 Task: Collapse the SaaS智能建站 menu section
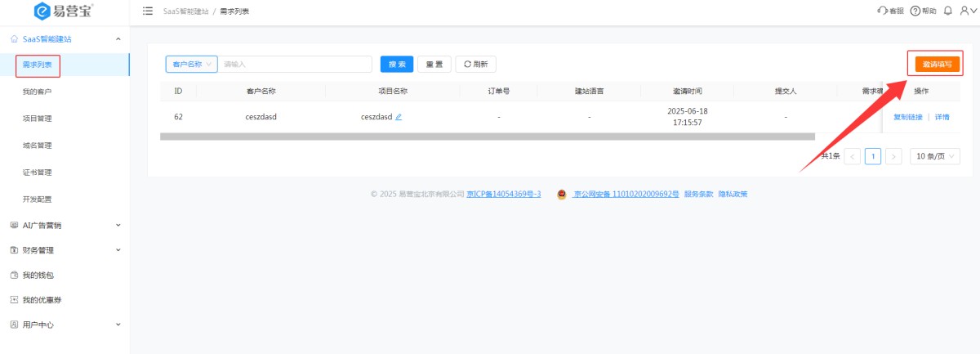(x=118, y=39)
